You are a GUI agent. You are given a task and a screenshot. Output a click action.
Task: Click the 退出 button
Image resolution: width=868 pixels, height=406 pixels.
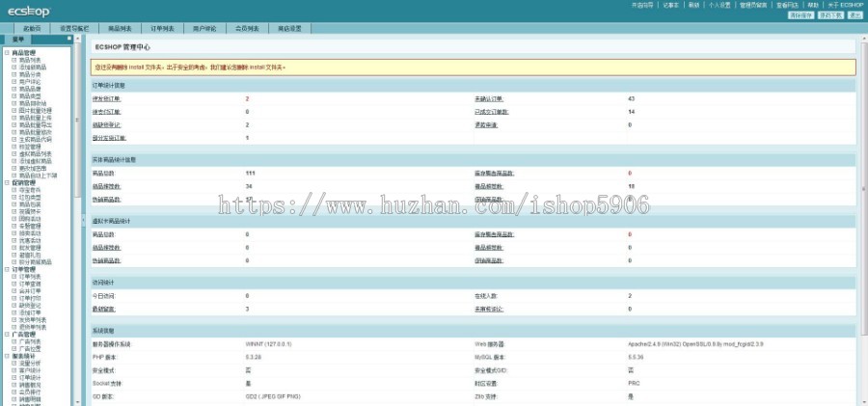point(854,15)
